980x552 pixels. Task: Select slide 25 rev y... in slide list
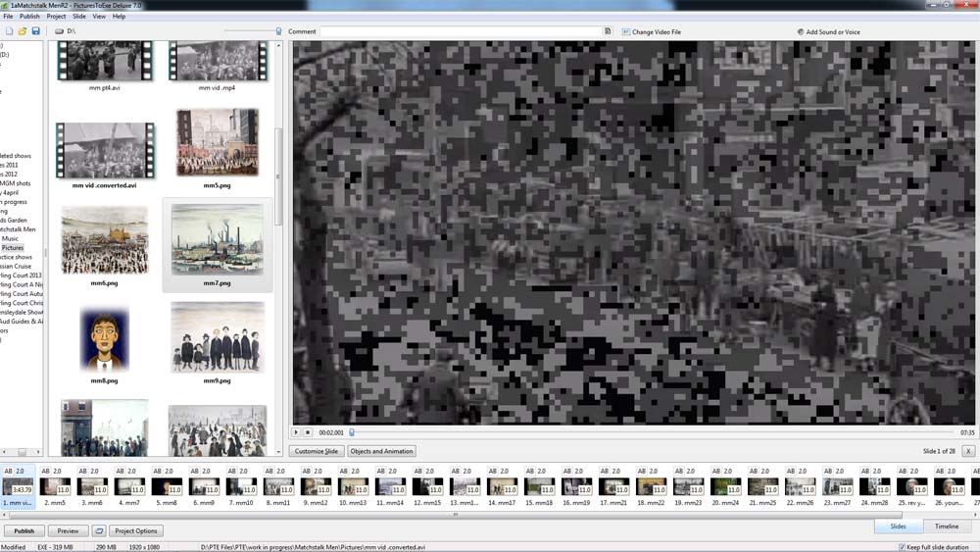[911, 487]
